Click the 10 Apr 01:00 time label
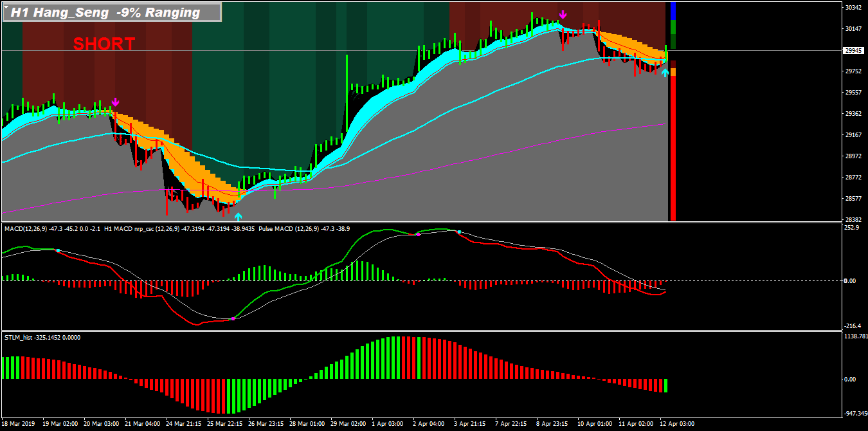 click(595, 424)
